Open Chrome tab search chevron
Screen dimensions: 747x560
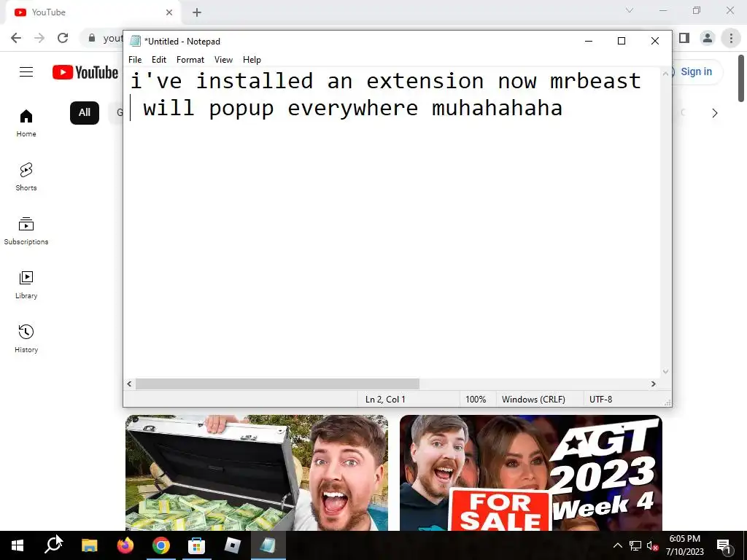(x=630, y=10)
